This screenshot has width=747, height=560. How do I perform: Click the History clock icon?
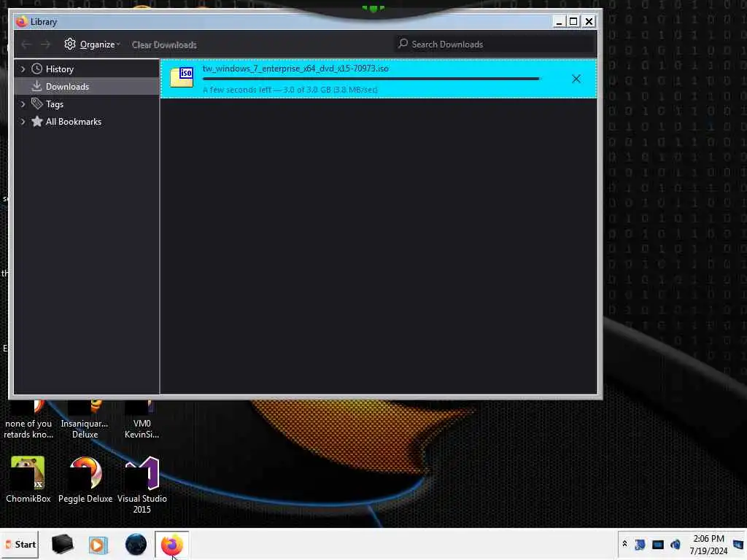coord(36,69)
